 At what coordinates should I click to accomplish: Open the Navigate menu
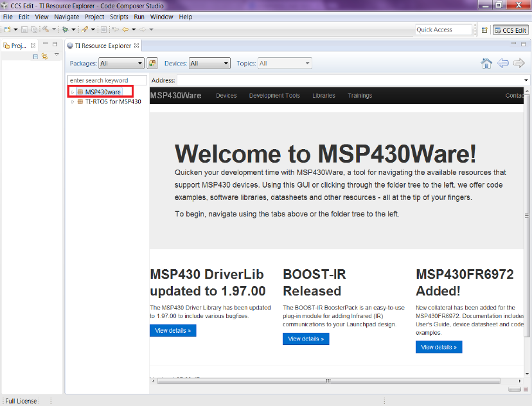[67, 17]
